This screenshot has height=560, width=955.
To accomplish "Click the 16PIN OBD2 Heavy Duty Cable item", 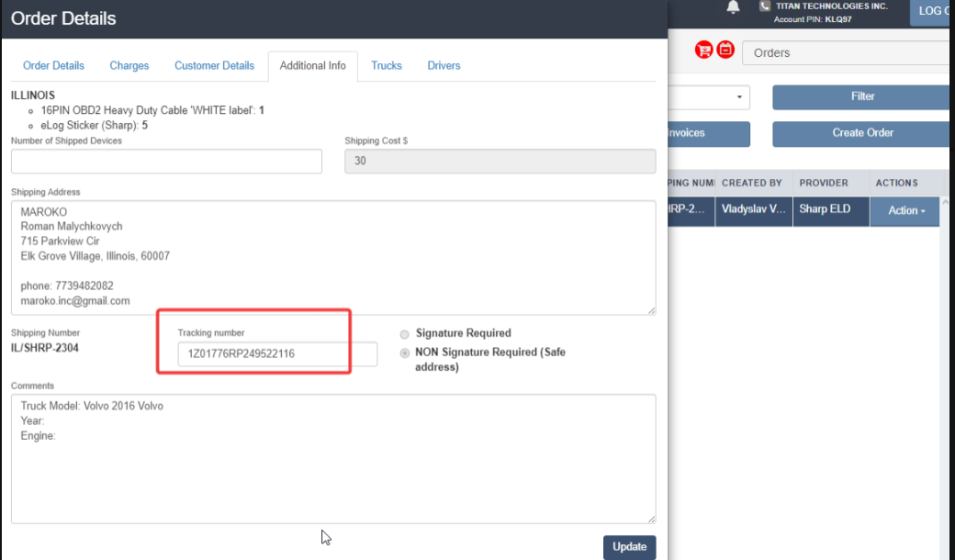I will click(x=152, y=111).
